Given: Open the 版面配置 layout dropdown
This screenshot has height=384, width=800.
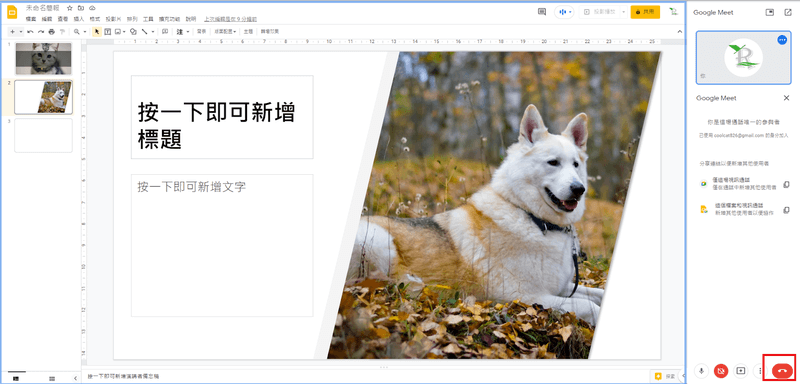Looking at the screenshot, I should click(x=225, y=32).
